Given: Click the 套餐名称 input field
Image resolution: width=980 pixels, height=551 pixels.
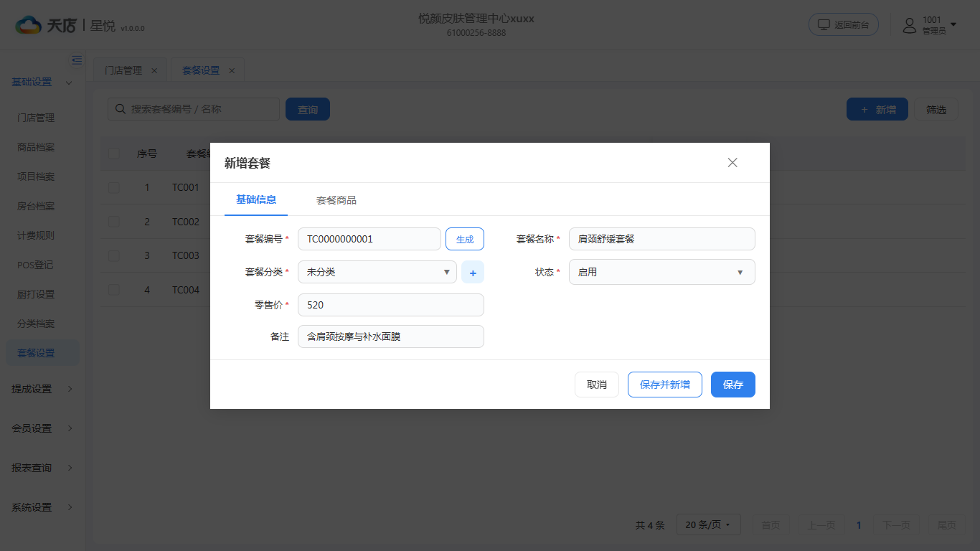Looking at the screenshot, I should (x=662, y=239).
